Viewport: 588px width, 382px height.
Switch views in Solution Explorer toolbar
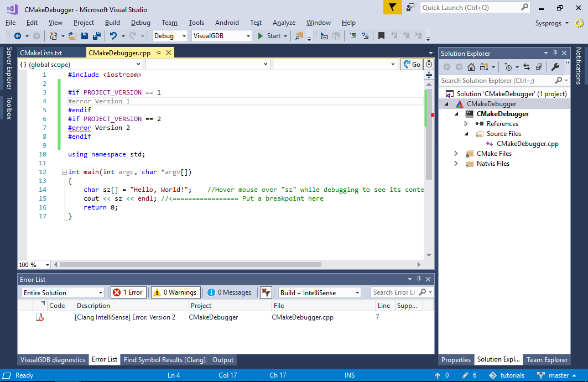coord(484,67)
